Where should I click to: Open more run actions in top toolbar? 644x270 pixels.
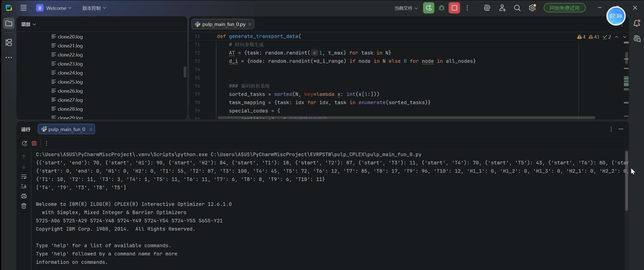pos(467,8)
